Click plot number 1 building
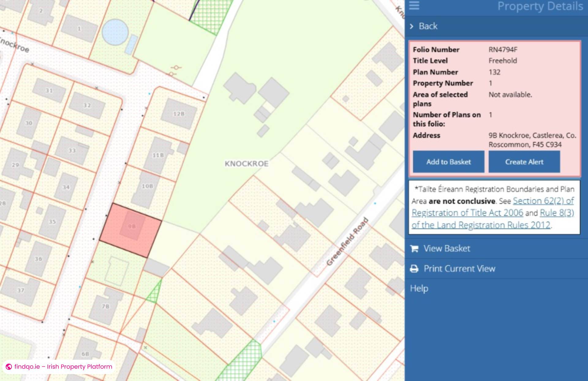This screenshot has width=588, height=381. click(79, 29)
